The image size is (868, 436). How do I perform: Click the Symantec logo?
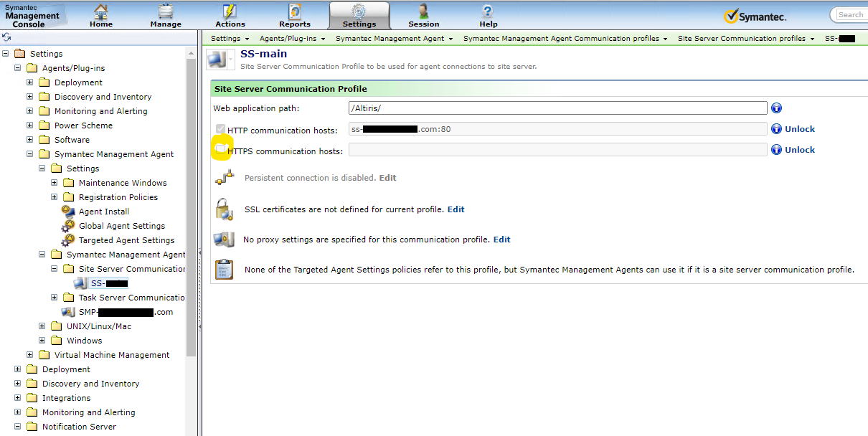[x=755, y=16]
